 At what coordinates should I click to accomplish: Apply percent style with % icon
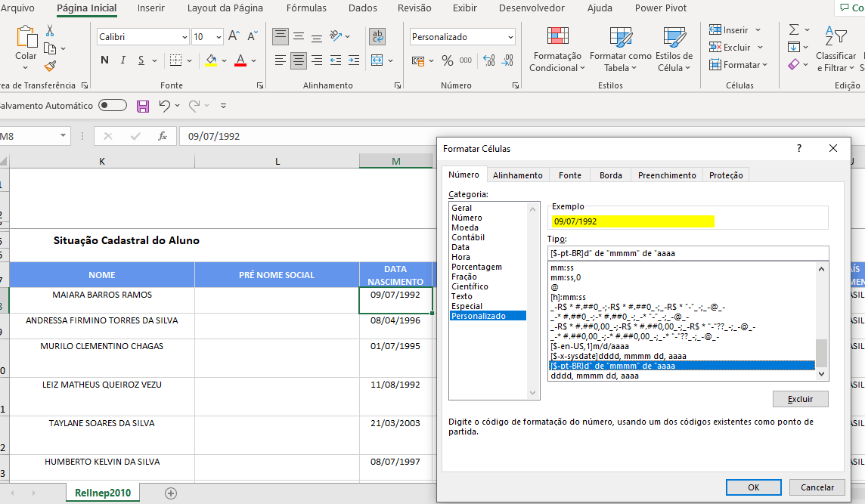coord(448,60)
